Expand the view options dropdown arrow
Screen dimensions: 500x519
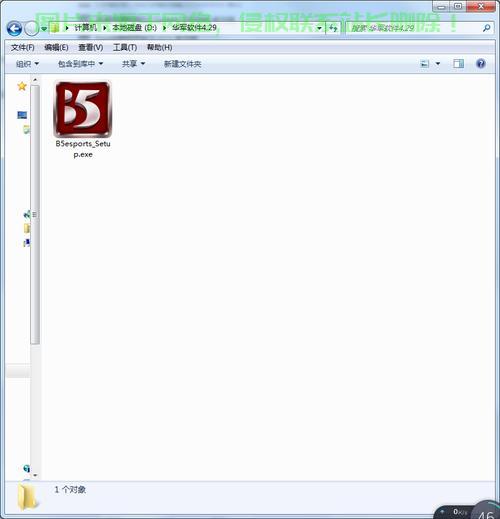point(438,64)
